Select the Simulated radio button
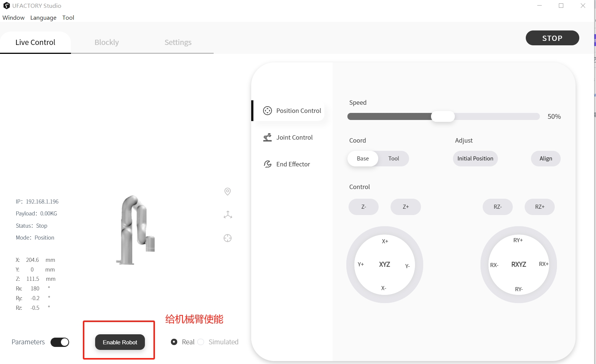The height and width of the screenshot is (364, 596). (201, 342)
